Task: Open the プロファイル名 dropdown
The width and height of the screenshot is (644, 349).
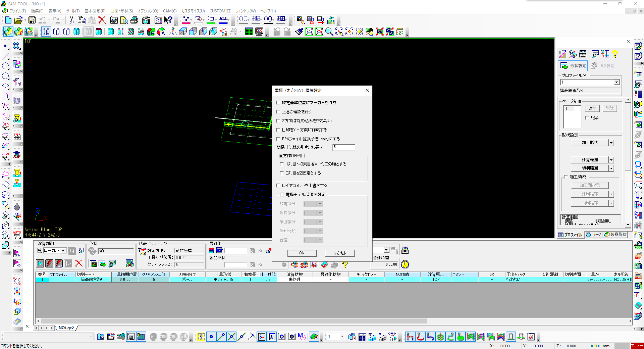Action: tap(616, 82)
